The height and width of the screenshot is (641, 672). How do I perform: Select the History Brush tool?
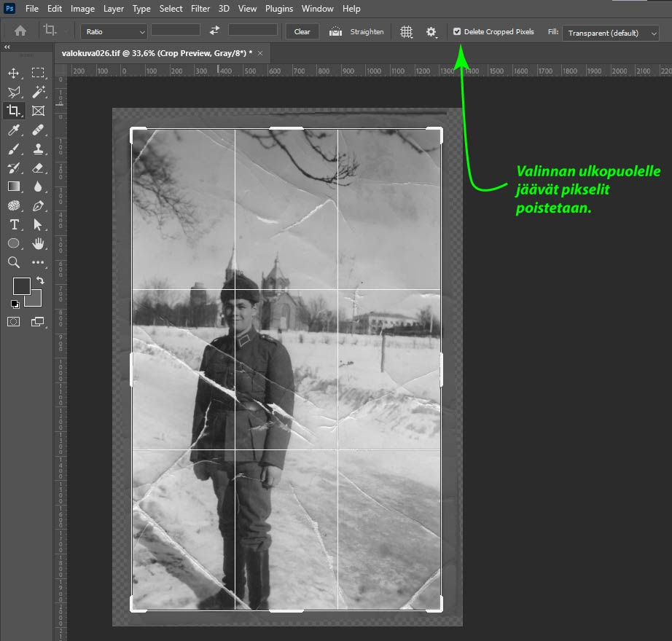pyautogui.click(x=14, y=168)
